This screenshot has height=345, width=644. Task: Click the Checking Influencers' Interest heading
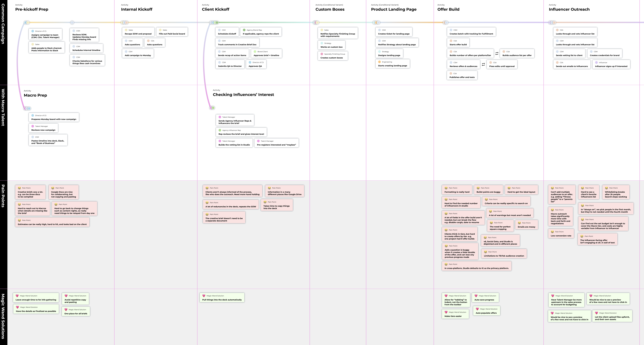click(243, 95)
